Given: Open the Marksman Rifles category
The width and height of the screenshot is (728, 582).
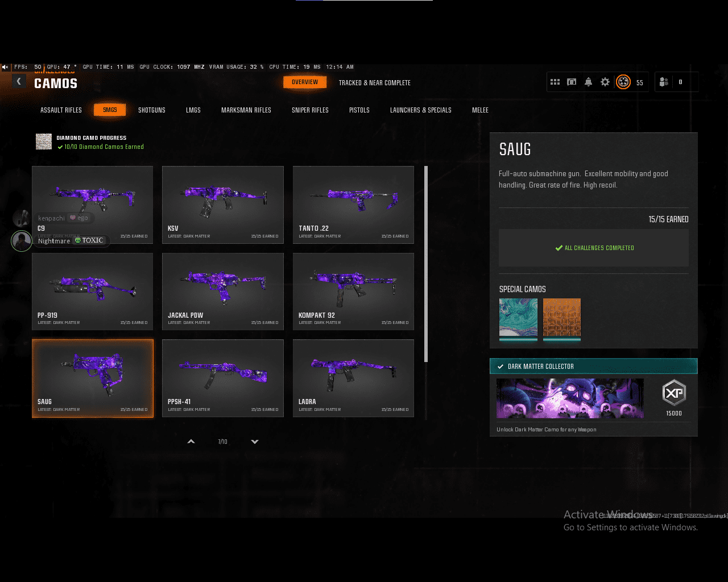Looking at the screenshot, I should pos(246,110).
